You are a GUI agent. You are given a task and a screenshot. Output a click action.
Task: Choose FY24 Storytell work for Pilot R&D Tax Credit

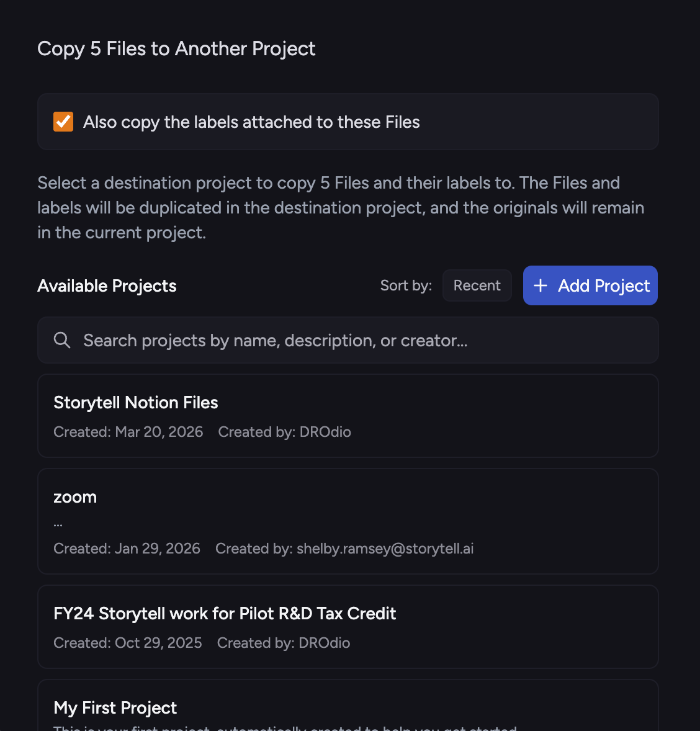348,627
